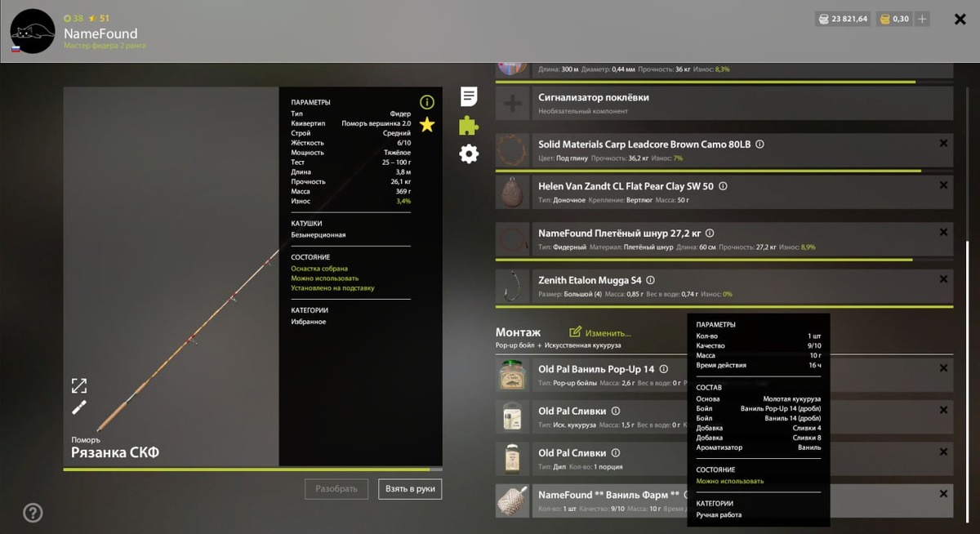
Task: Show info for Solid Materials Carp Leadcore
Action: (759, 145)
